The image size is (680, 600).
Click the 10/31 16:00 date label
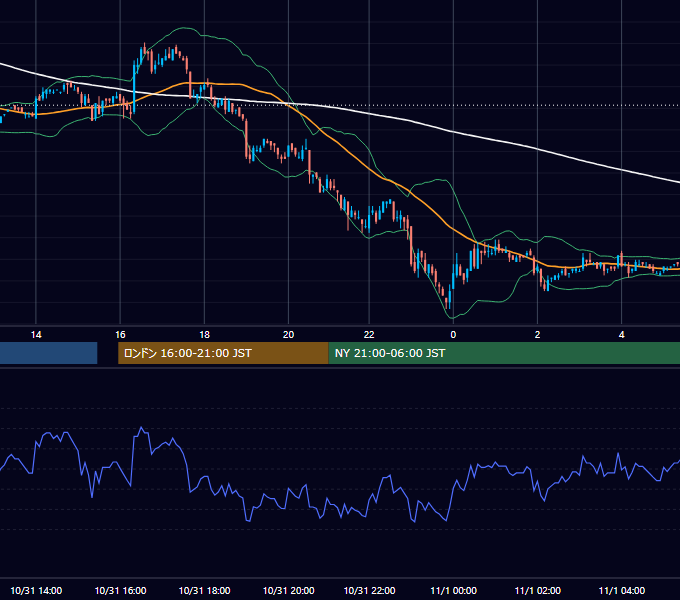120,590
